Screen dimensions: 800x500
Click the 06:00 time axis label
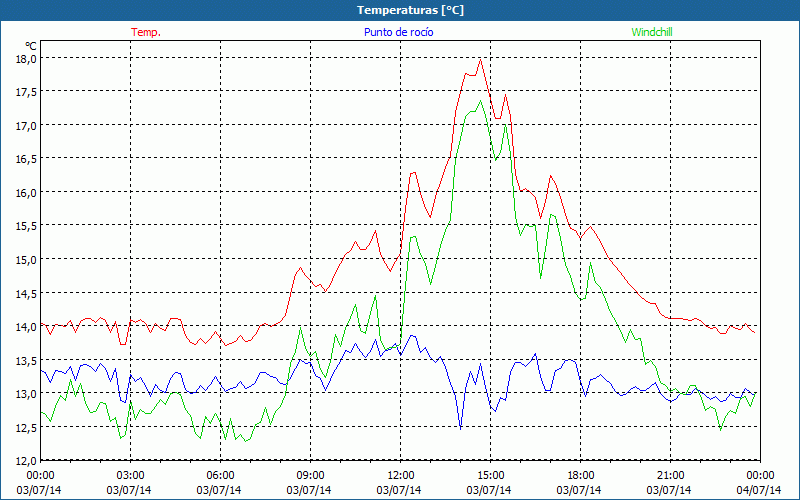pyautogui.click(x=220, y=475)
